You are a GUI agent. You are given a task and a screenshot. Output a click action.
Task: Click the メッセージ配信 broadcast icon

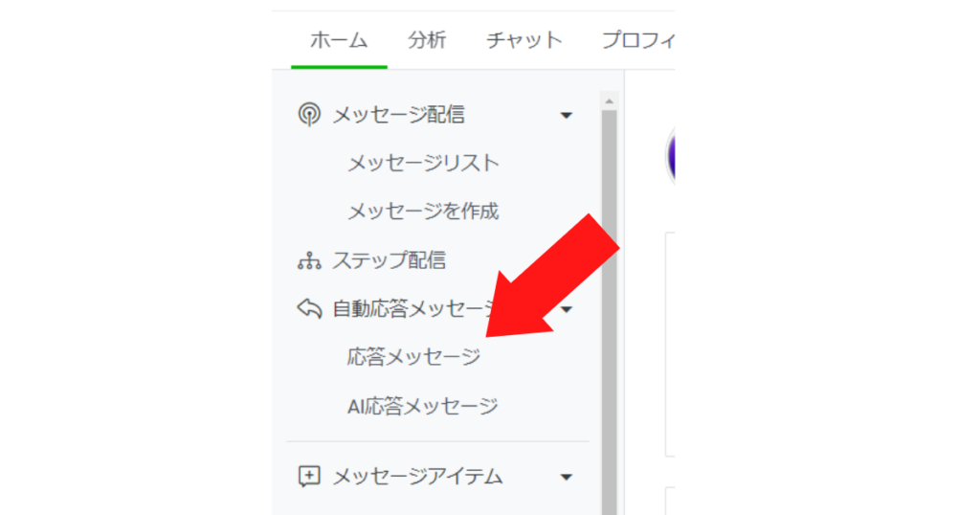[x=309, y=114]
